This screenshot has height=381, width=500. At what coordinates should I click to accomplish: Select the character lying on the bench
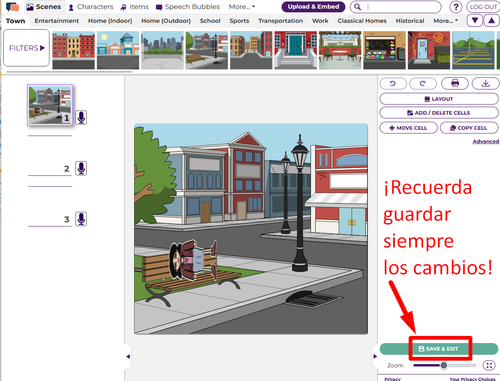pyautogui.click(x=193, y=260)
